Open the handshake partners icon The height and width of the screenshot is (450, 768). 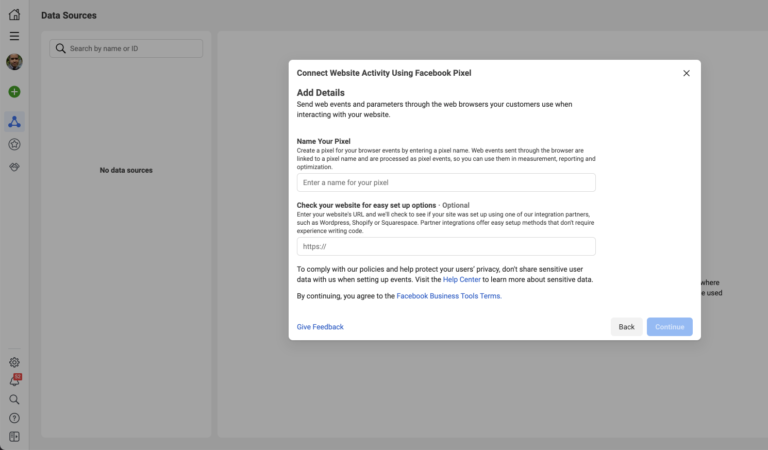[x=14, y=167]
